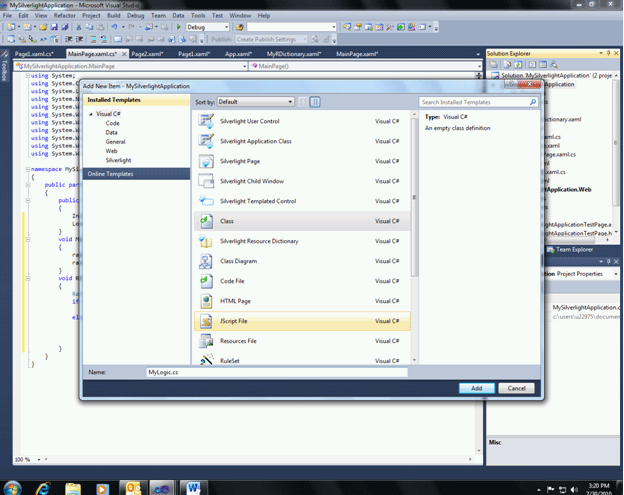Collapse the namespace code region

(x=27, y=169)
